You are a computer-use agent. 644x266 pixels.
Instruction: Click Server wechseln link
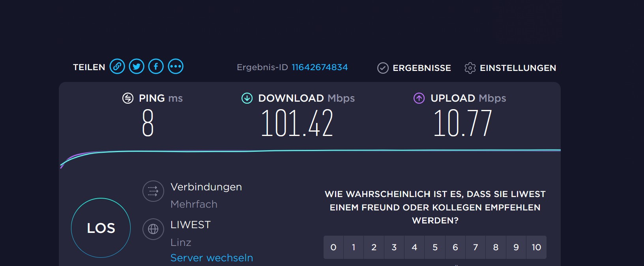[212, 258]
